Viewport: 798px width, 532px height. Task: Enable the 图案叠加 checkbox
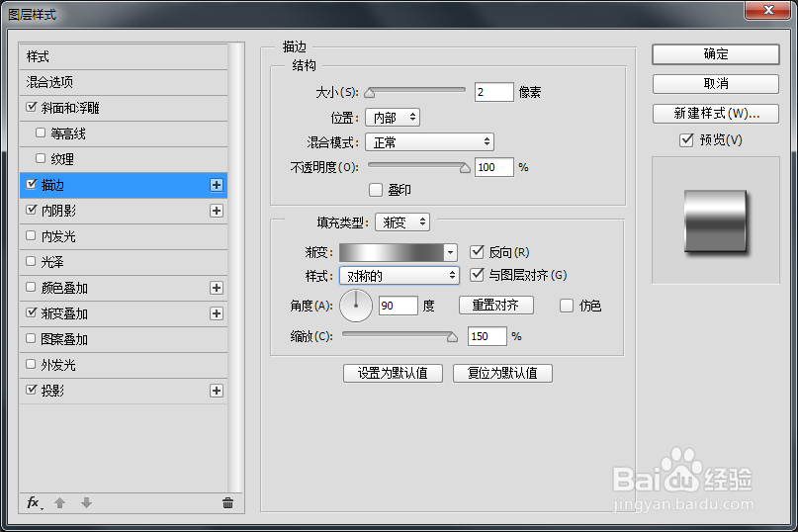(x=31, y=338)
